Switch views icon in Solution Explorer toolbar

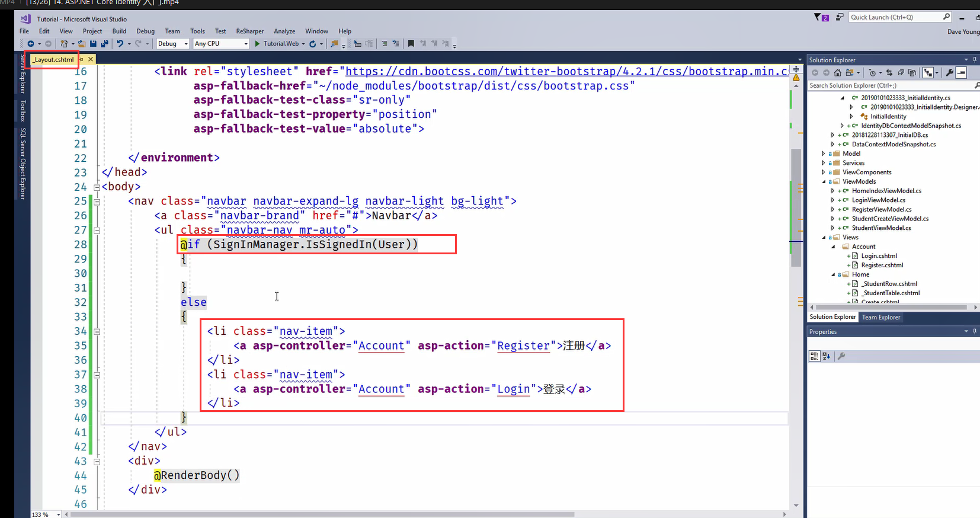(x=850, y=72)
